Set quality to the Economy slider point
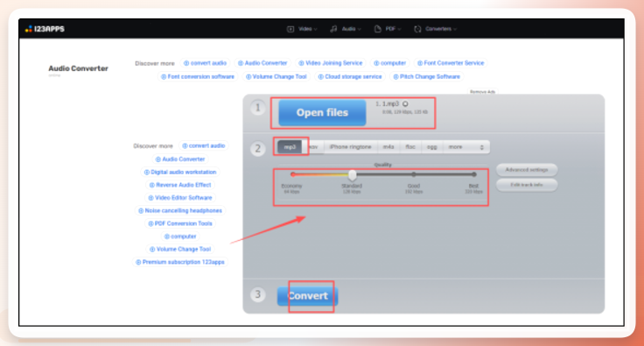 pos(292,174)
